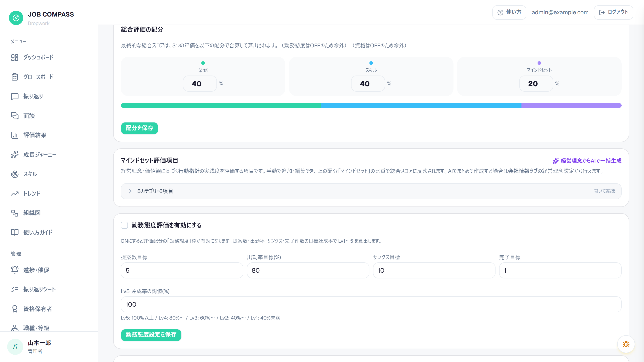Image resolution: width=644 pixels, height=362 pixels.
Task: Click the サンクス目標 input field
Action: point(434,270)
